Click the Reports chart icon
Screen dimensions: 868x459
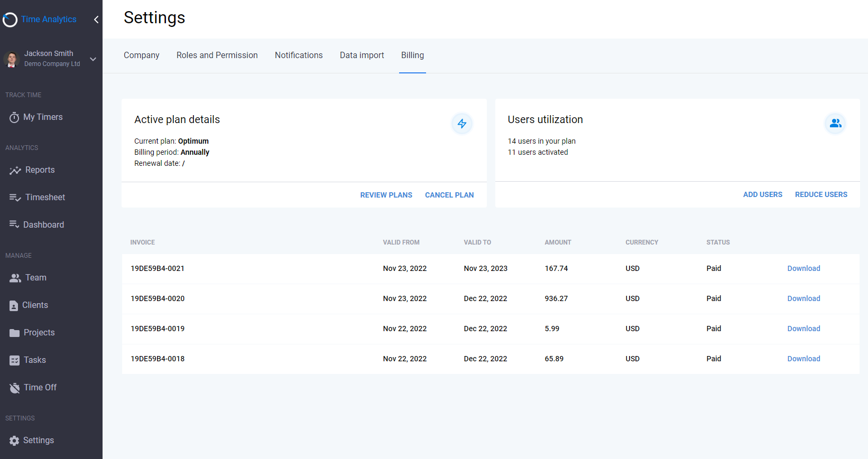[x=15, y=170]
